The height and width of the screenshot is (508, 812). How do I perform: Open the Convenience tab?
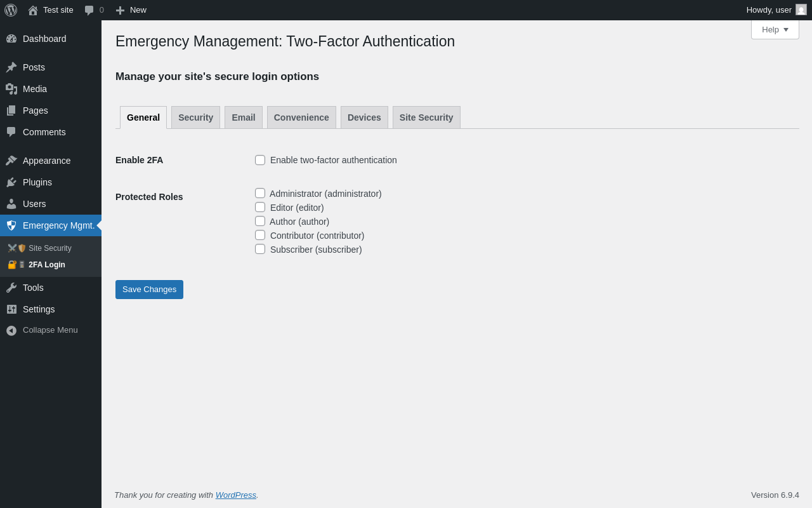pyautogui.click(x=301, y=117)
